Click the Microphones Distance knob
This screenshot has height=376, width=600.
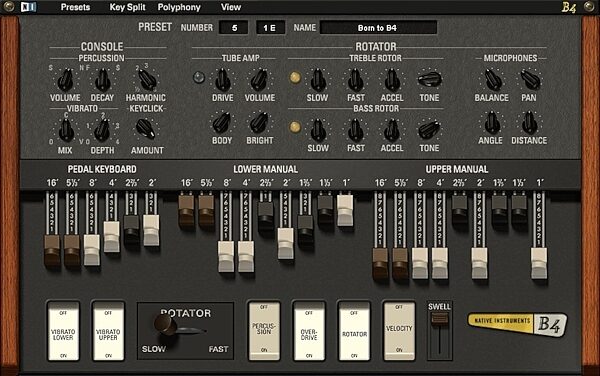(x=530, y=123)
